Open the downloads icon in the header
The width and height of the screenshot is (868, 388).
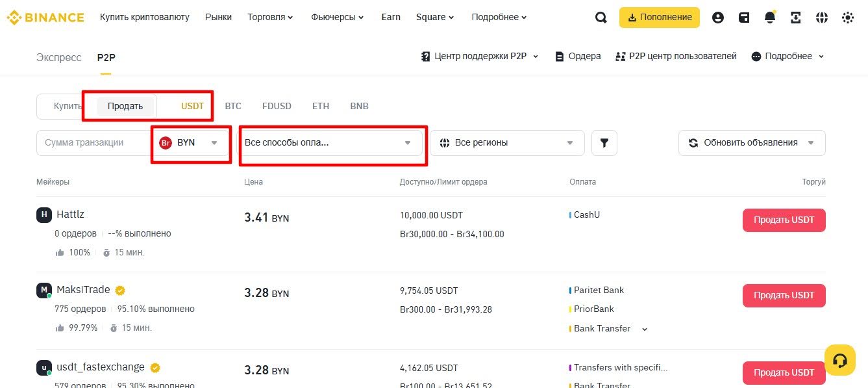point(796,18)
